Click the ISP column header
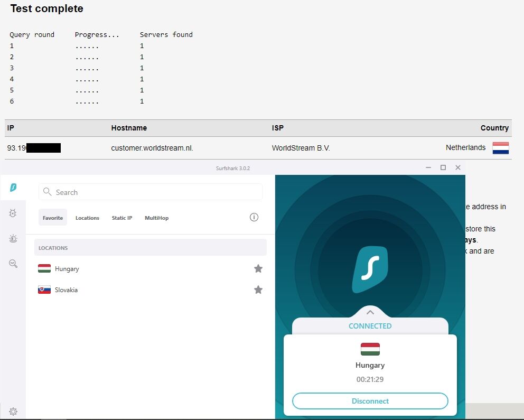Viewport: 524px width, 420px height. (x=277, y=128)
